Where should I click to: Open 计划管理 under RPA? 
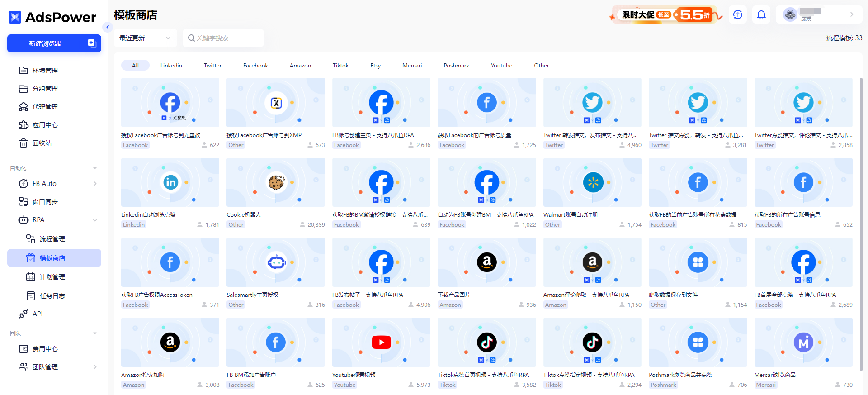[x=52, y=277]
